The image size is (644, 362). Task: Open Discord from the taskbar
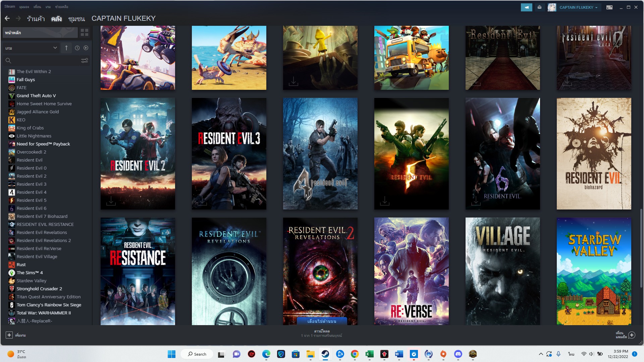coord(458,354)
